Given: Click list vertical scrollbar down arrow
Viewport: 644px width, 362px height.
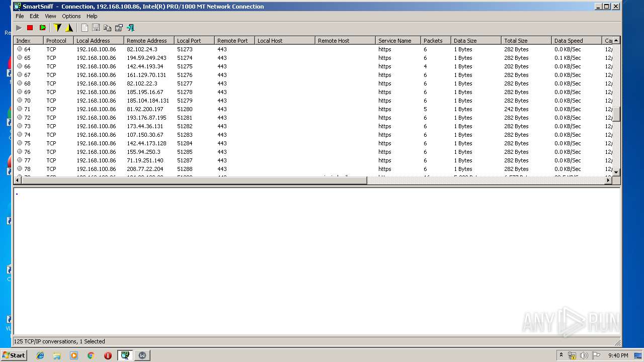Looking at the screenshot, I should pos(616,172).
